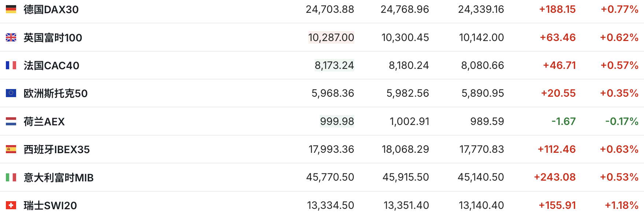Screen dimensions: 644x214
Task: Click the Swiss flag icon
Action: click(11, 205)
